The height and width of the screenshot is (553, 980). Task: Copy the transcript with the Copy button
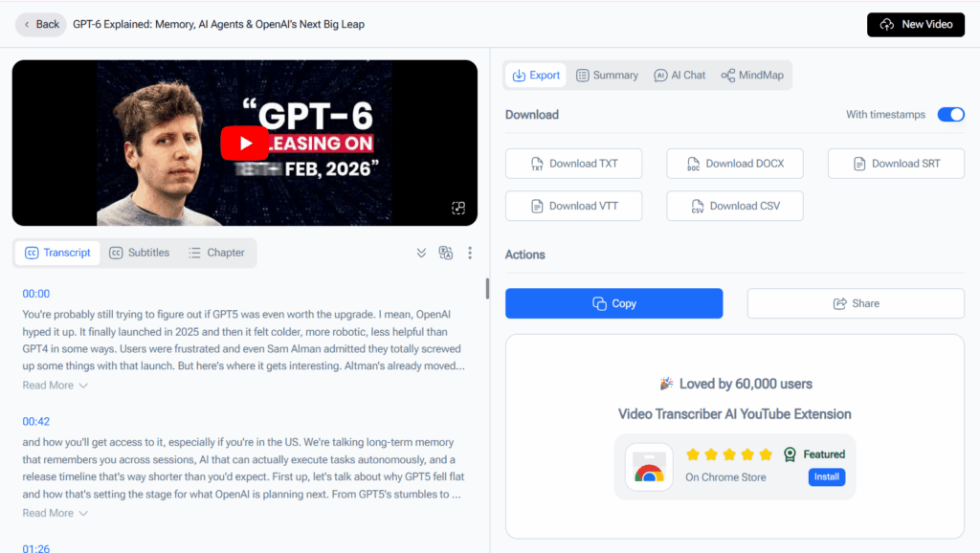tap(613, 303)
